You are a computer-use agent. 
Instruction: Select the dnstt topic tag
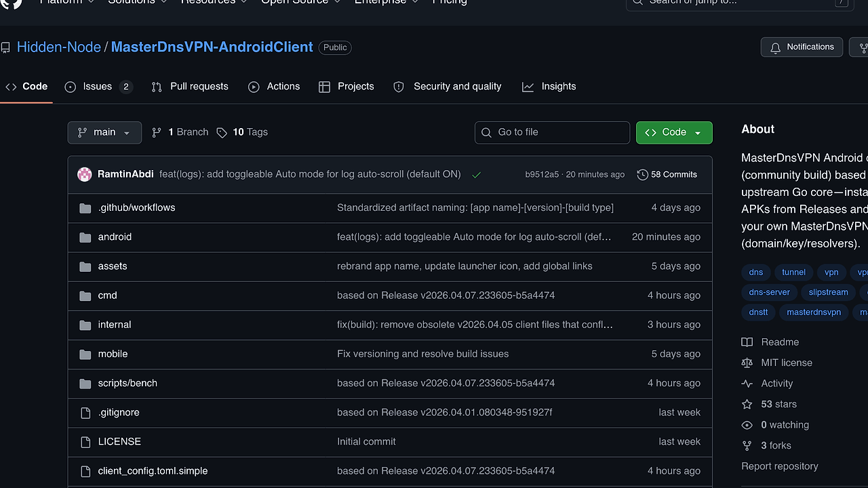click(x=759, y=312)
